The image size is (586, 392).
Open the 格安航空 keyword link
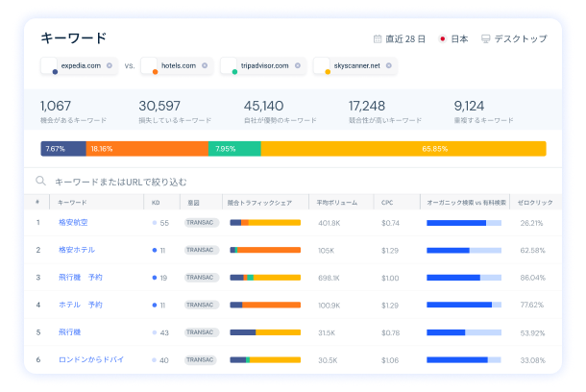click(72, 222)
